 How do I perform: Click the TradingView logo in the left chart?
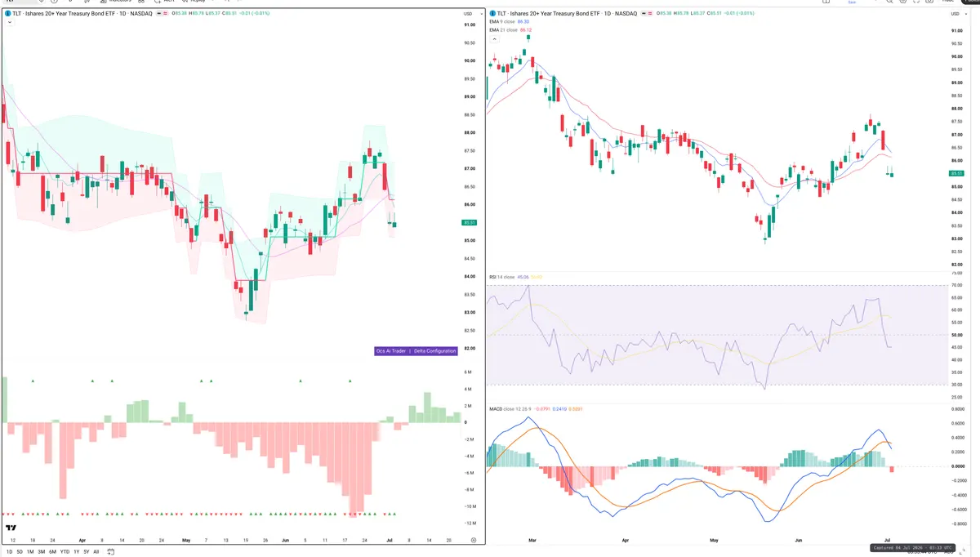(x=11, y=528)
